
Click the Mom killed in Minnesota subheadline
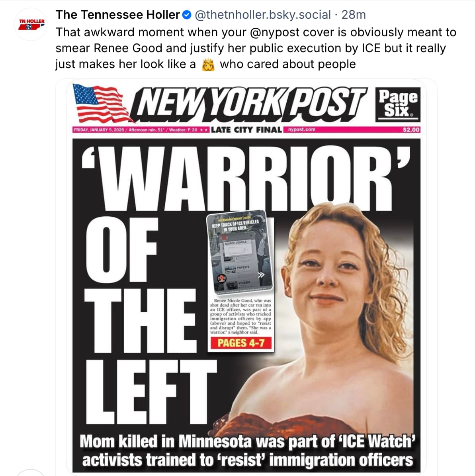coord(247,451)
